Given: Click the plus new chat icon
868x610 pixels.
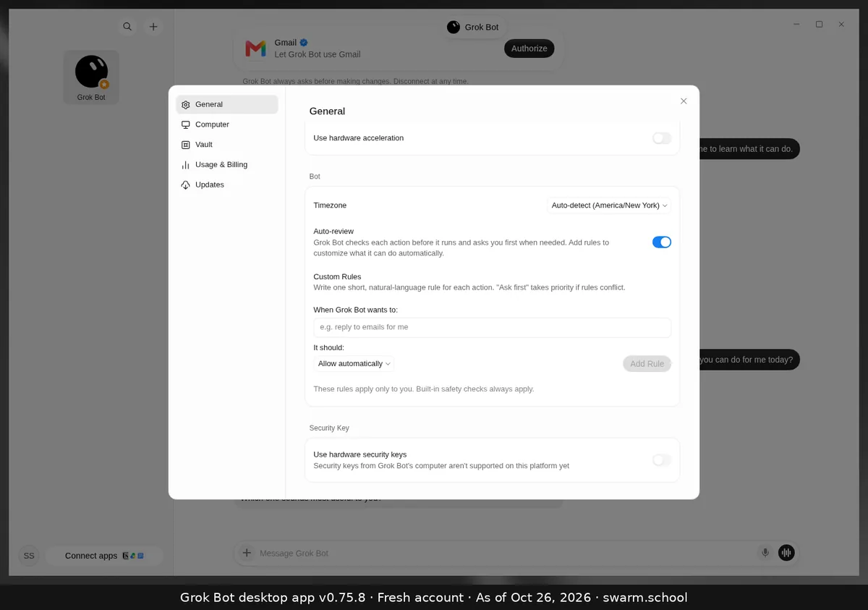Looking at the screenshot, I should (x=153, y=27).
